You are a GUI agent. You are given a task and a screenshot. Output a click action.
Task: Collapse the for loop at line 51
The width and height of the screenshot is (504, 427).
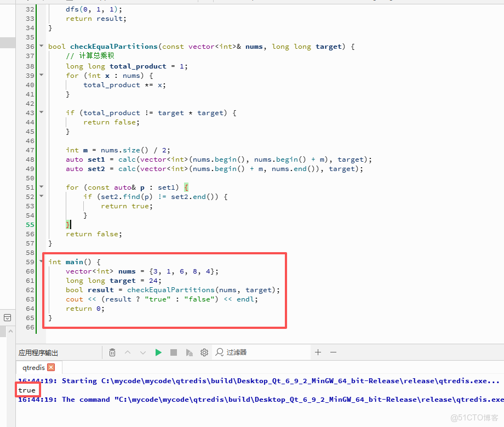point(42,186)
